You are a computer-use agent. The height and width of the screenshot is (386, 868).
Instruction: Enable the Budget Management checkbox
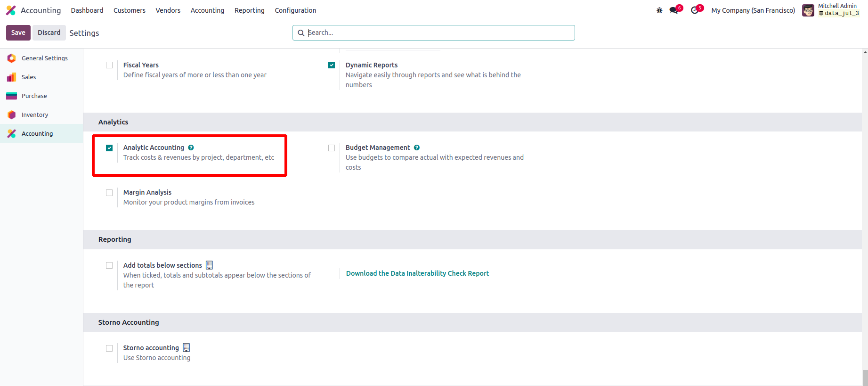[x=332, y=148]
